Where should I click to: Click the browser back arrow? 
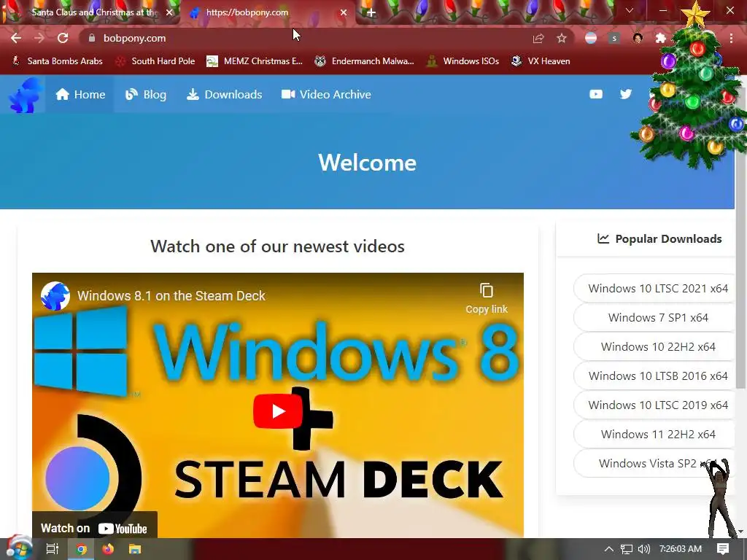(16, 38)
